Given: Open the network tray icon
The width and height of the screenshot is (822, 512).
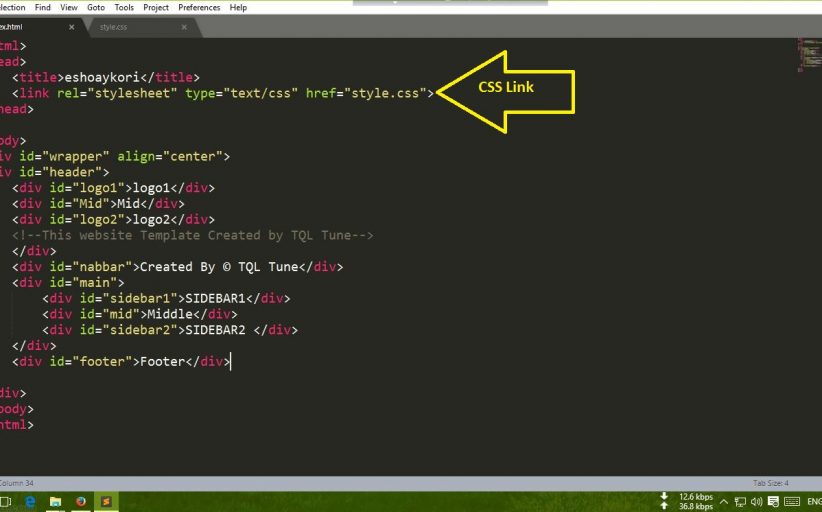Looking at the screenshot, I should (741, 501).
